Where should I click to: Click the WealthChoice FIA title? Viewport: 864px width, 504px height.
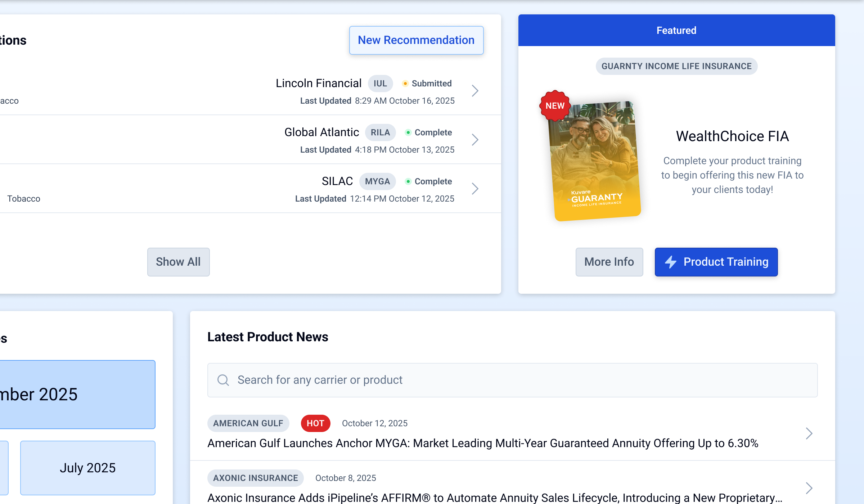pyautogui.click(x=732, y=136)
